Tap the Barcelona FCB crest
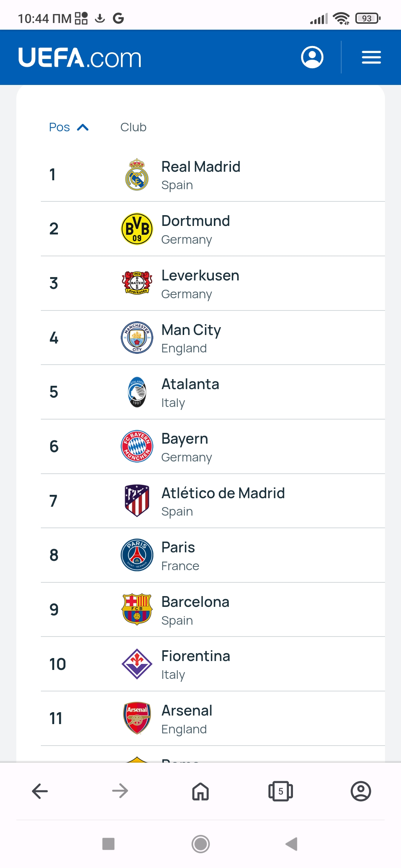 pos(137,609)
